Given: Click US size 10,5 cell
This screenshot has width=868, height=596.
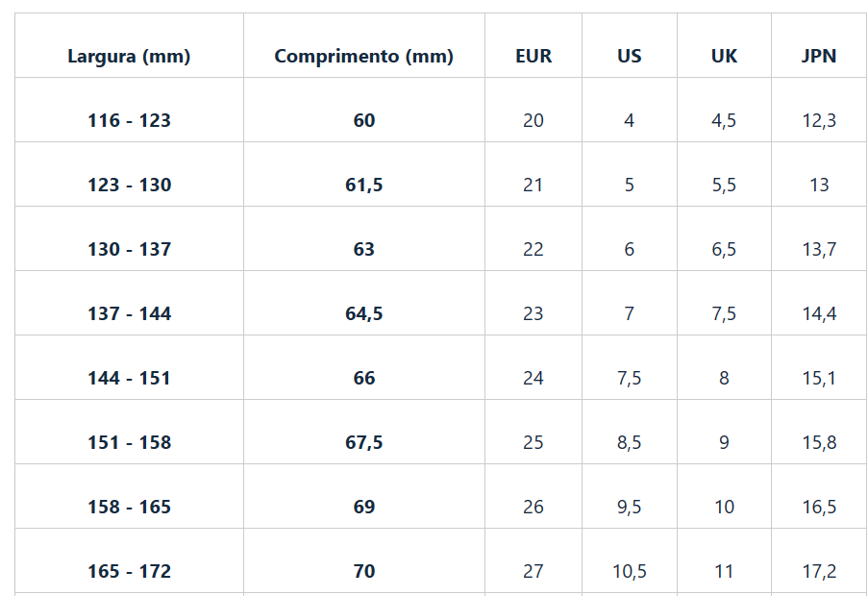Looking at the screenshot, I should point(629,571).
